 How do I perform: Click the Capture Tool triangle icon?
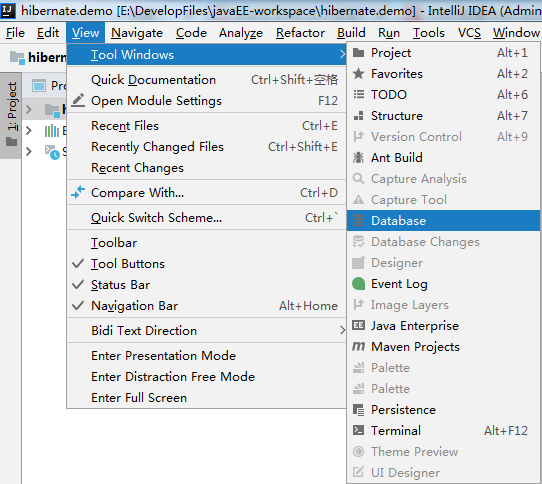point(358,200)
